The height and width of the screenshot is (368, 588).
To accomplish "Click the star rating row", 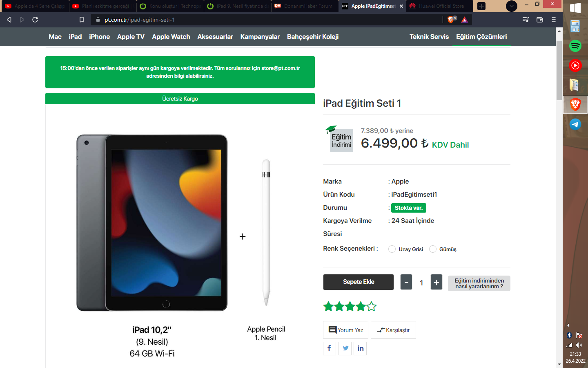I will pos(350,306).
